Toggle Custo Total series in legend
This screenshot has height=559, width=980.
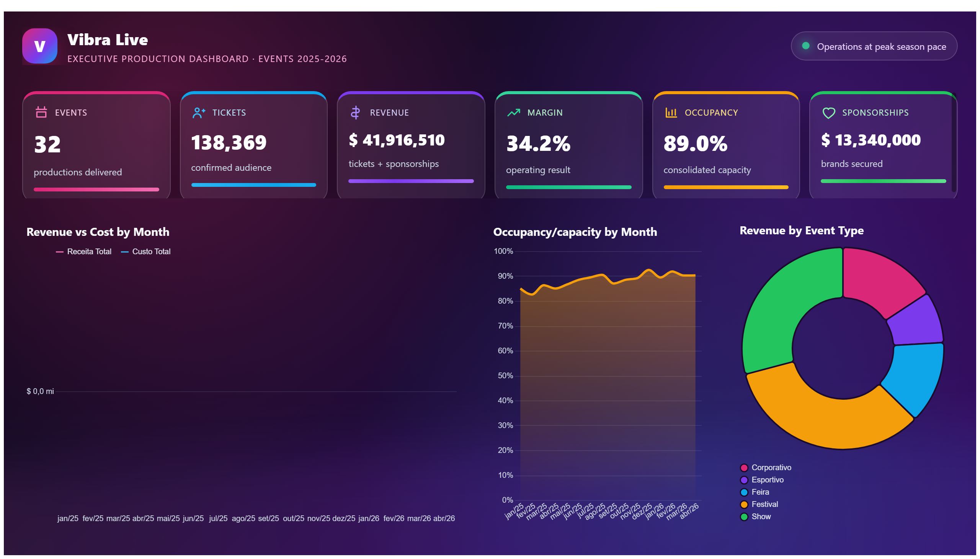(146, 252)
